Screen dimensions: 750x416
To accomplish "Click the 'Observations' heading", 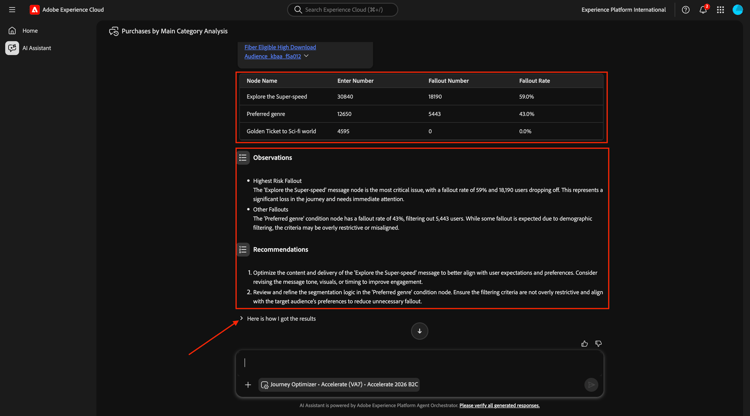I will pos(272,157).
